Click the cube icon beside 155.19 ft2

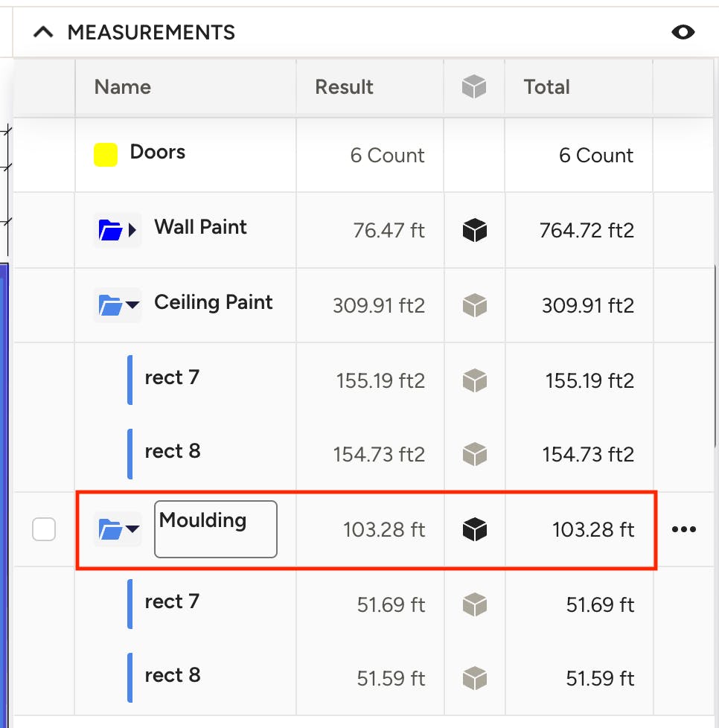(474, 380)
